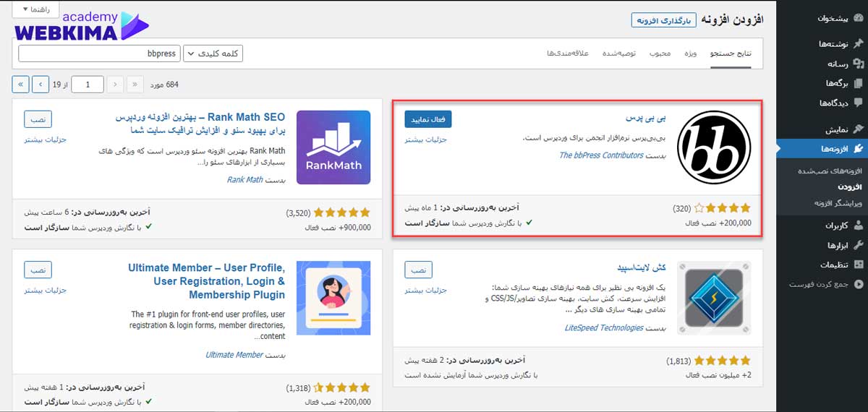
Task: Open the Rank Math SEO plugin title link
Action: [200, 124]
